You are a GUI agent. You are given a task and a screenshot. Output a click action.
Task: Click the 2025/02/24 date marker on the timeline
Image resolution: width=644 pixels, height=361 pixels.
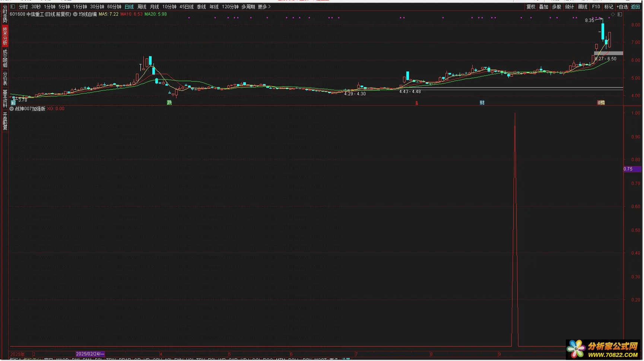click(90, 354)
